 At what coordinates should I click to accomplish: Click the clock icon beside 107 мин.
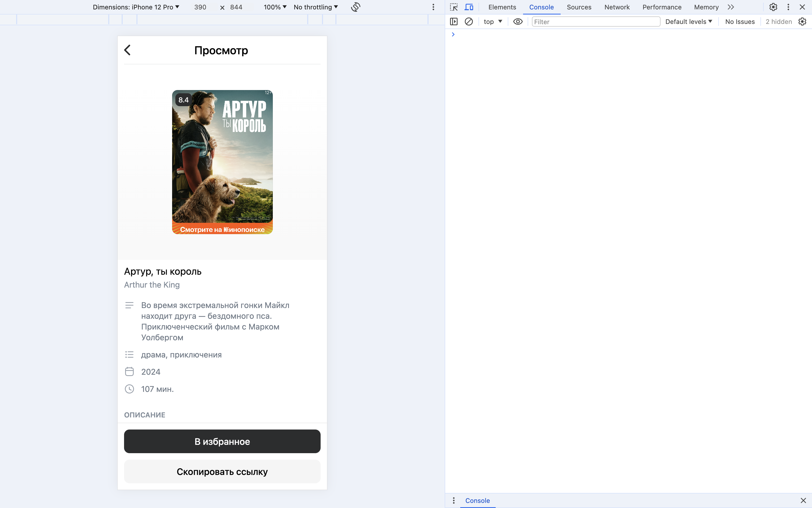[129, 389]
